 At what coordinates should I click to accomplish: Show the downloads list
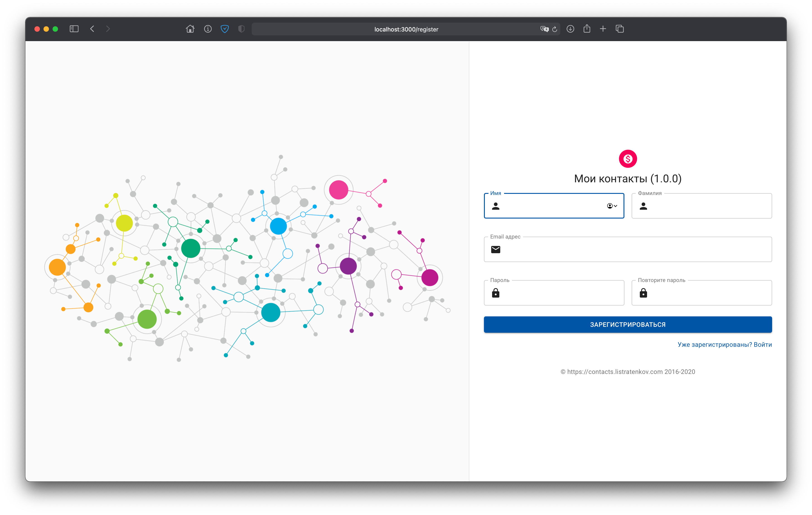(x=570, y=29)
